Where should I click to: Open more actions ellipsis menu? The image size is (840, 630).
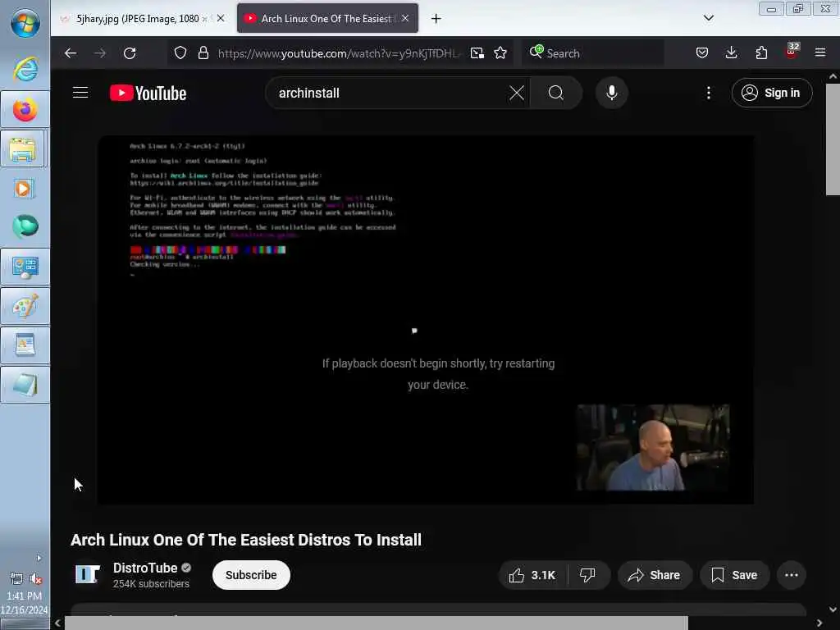click(x=792, y=575)
